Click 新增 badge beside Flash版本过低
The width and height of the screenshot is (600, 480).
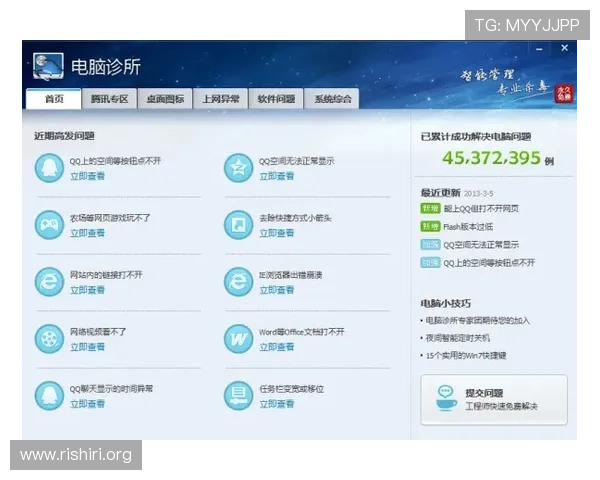pyautogui.click(x=430, y=227)
